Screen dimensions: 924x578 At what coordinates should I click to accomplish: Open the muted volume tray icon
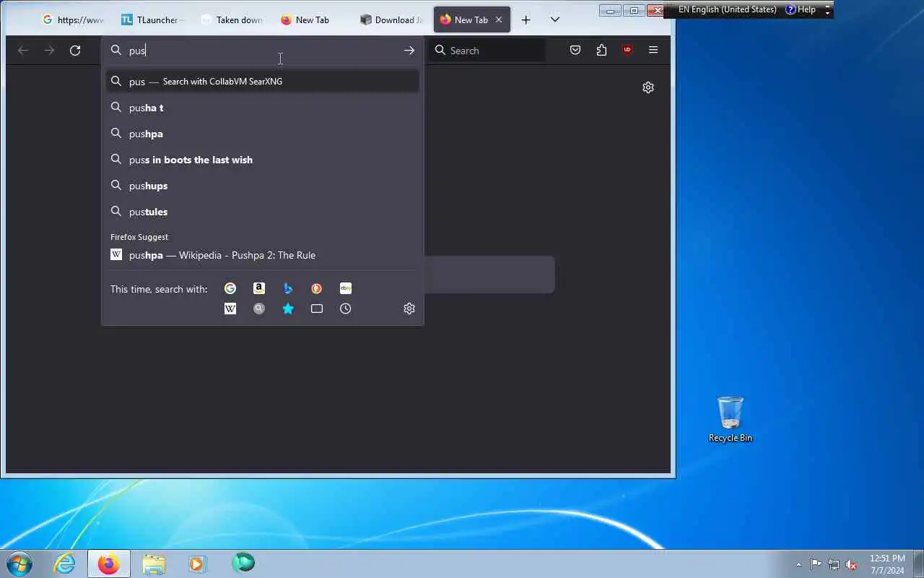tap(852, 564)
